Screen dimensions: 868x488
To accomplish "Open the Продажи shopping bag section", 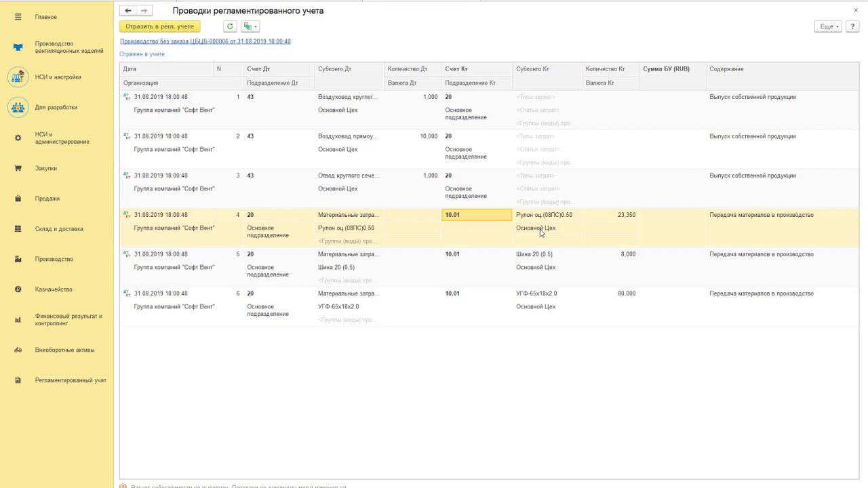I will pos(18,199).
